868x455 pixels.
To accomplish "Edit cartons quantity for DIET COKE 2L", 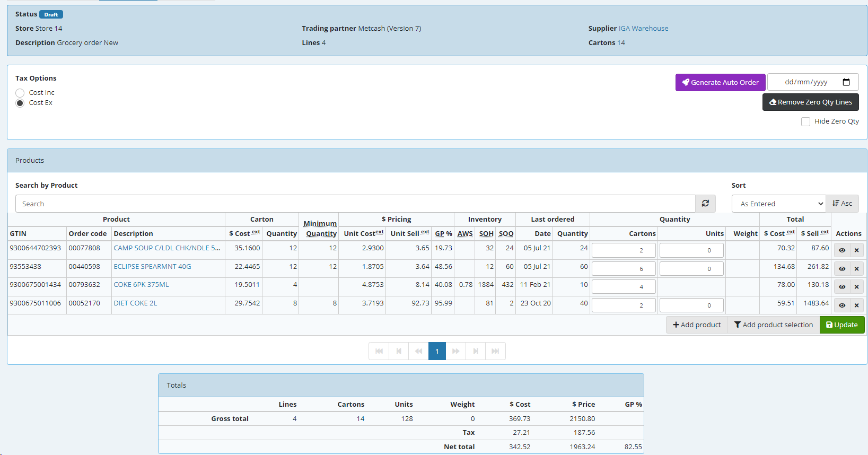I will click(x=624, y=305).
